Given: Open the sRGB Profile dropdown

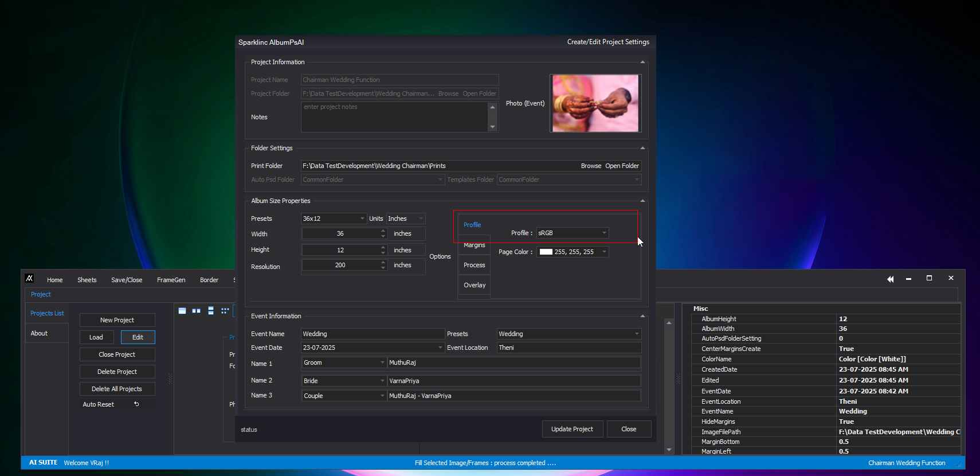Looking at the screenshot, I should (604, 233).
